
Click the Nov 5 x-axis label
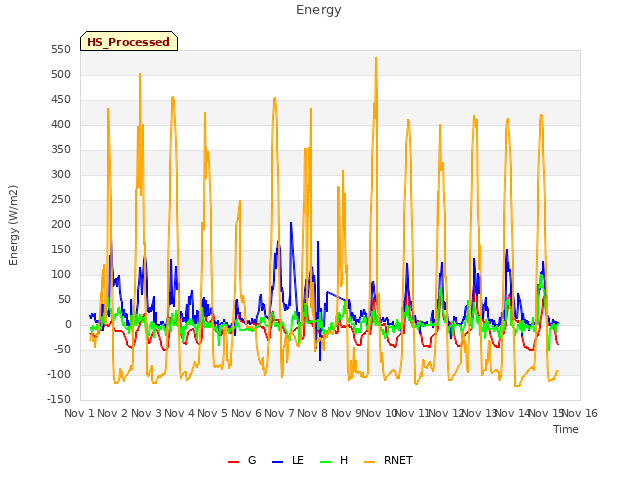click(213, 413)
